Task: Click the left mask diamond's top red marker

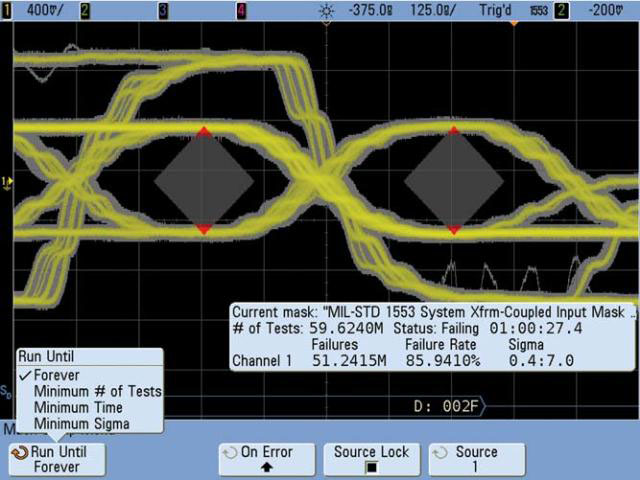Action: click(204, 132)
